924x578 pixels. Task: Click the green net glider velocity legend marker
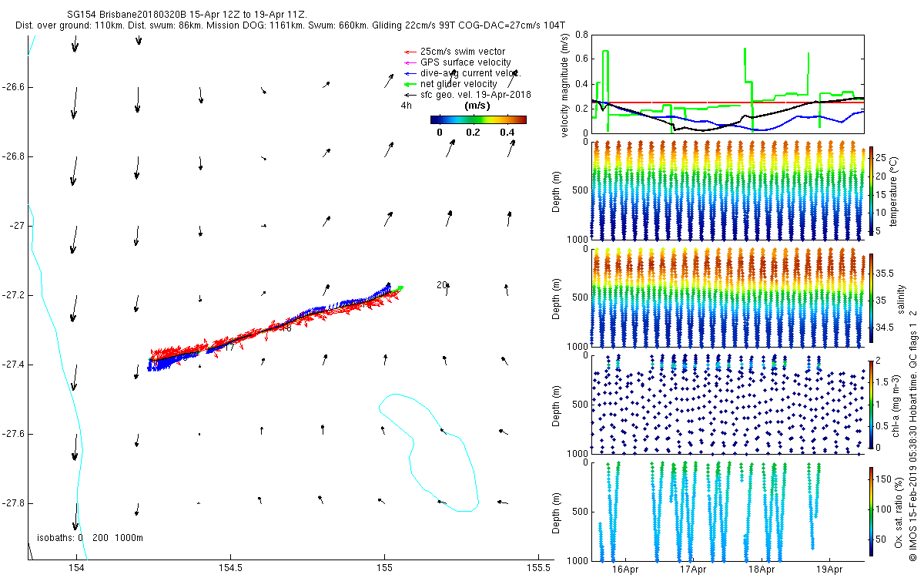pos(411,84)
